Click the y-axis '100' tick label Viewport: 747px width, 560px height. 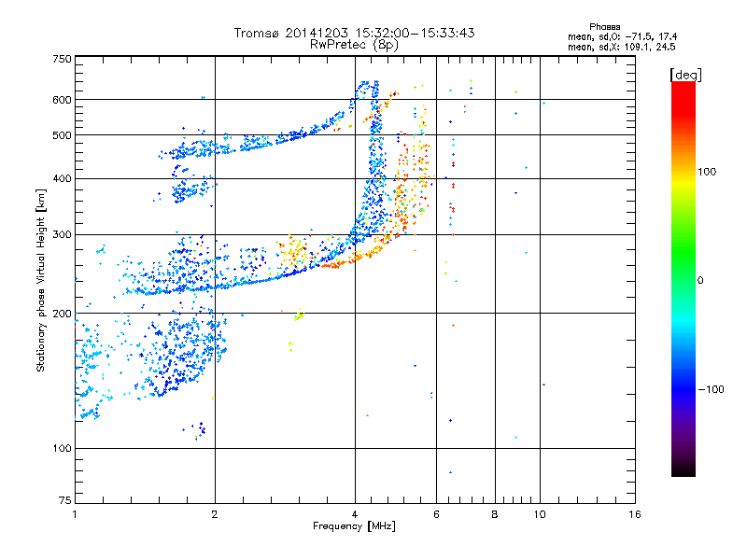click(x=62, y=449)
